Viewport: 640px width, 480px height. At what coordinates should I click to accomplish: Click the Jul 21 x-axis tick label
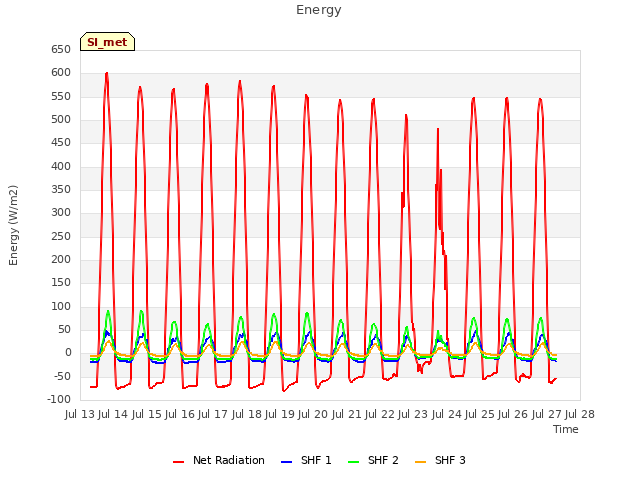(347, 414)
